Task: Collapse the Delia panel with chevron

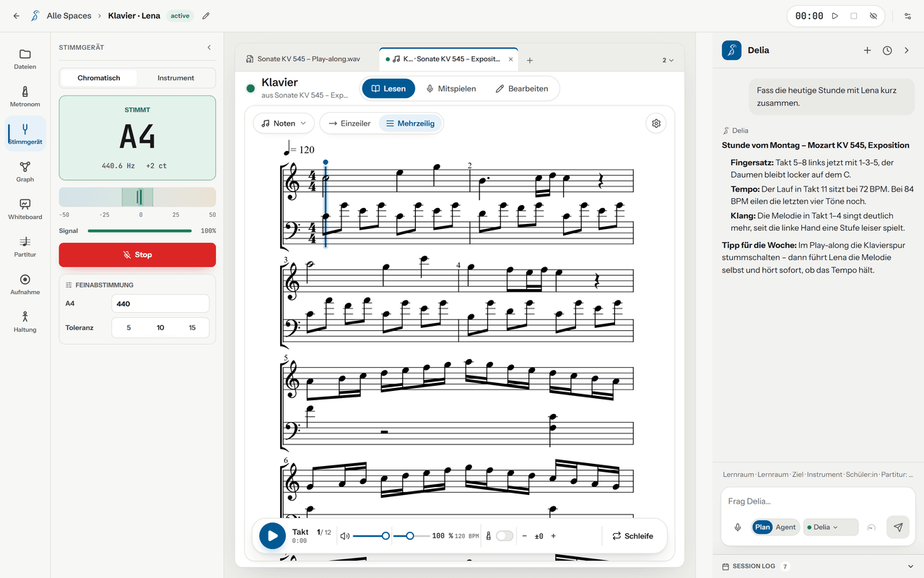Action: [x=907, y=51]
